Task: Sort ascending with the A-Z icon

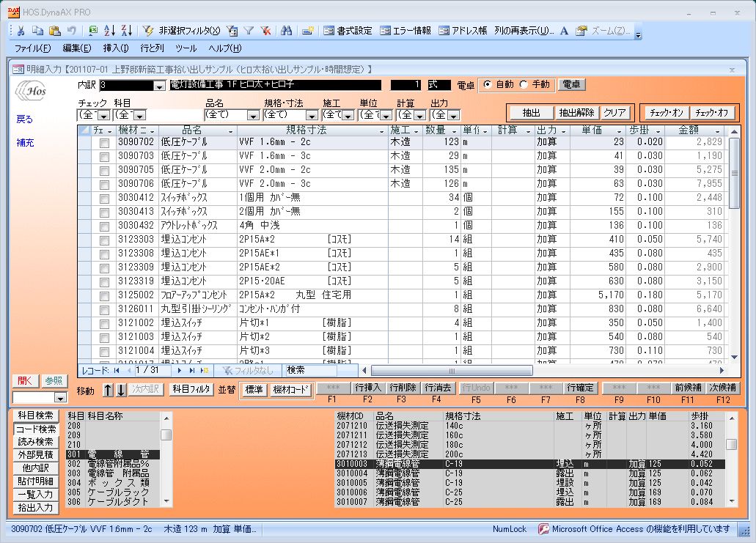Action: [110, 31]
